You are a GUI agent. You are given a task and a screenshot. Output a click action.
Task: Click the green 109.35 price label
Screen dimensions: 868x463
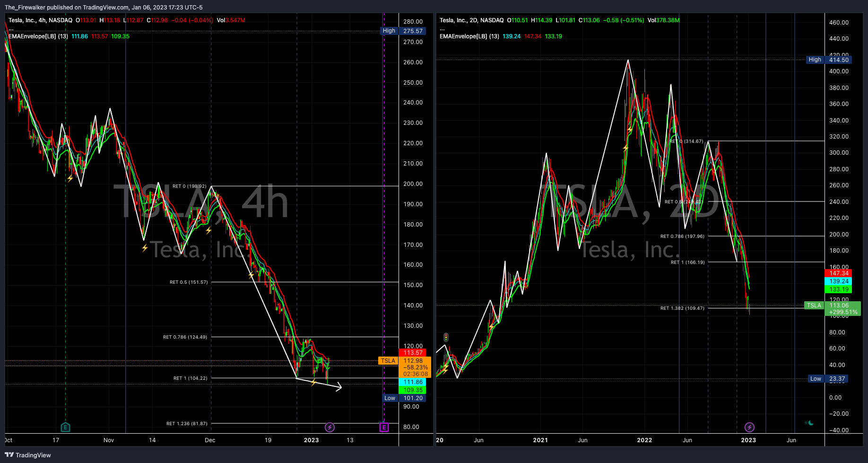(413, 390)
